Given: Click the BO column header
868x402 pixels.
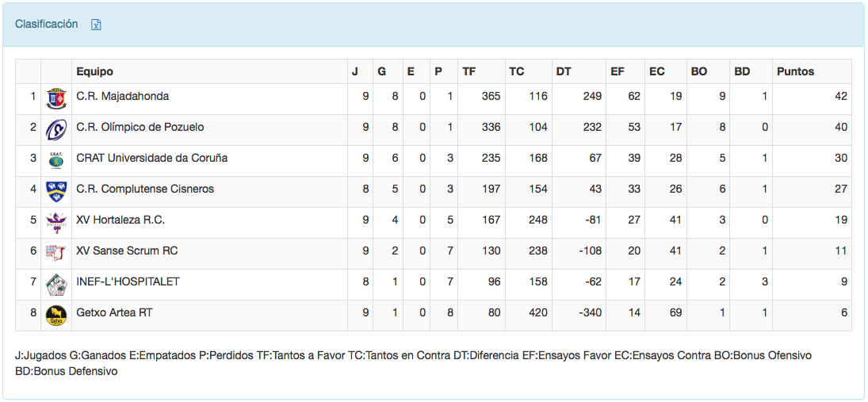Looking at the screenshot, I should coord(699,71).
